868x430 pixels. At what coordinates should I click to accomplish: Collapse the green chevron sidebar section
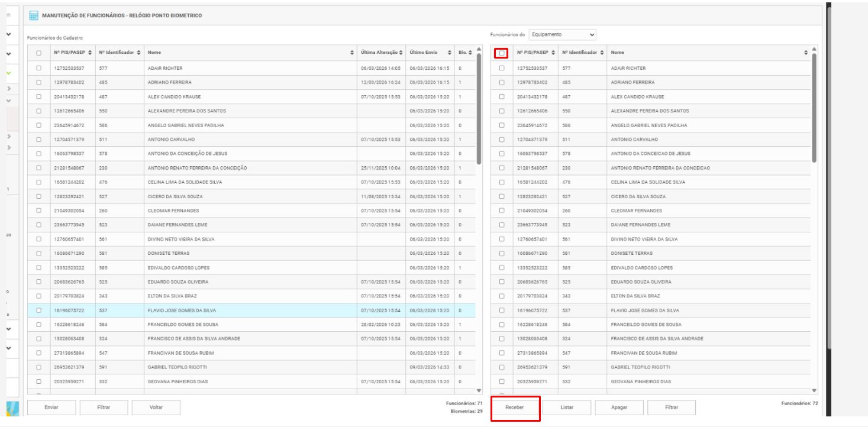coord(8,73)
